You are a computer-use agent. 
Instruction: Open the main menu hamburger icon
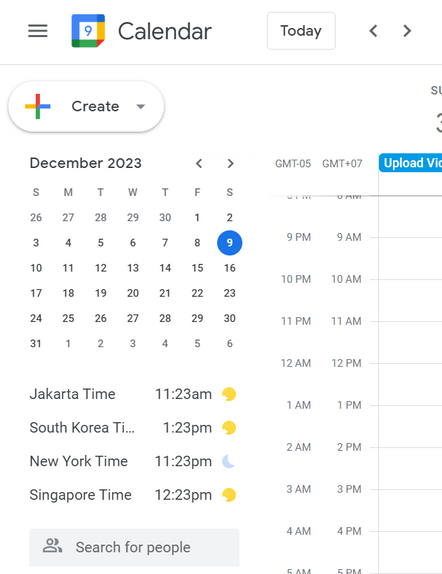pos(38,31)
